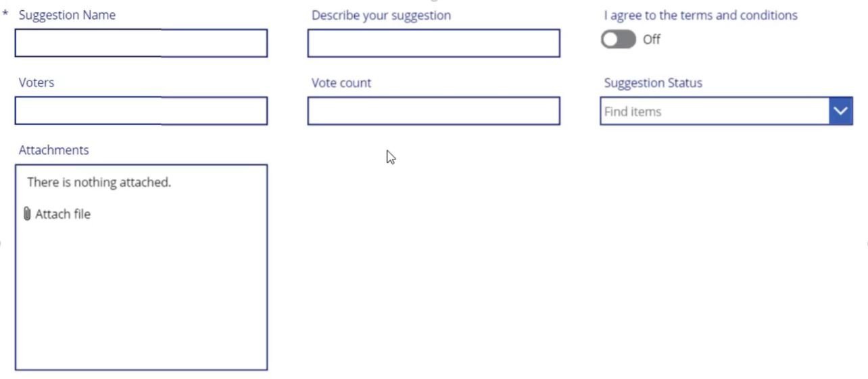
Task: Select the Voters text box
Action: tap(141, 111)
